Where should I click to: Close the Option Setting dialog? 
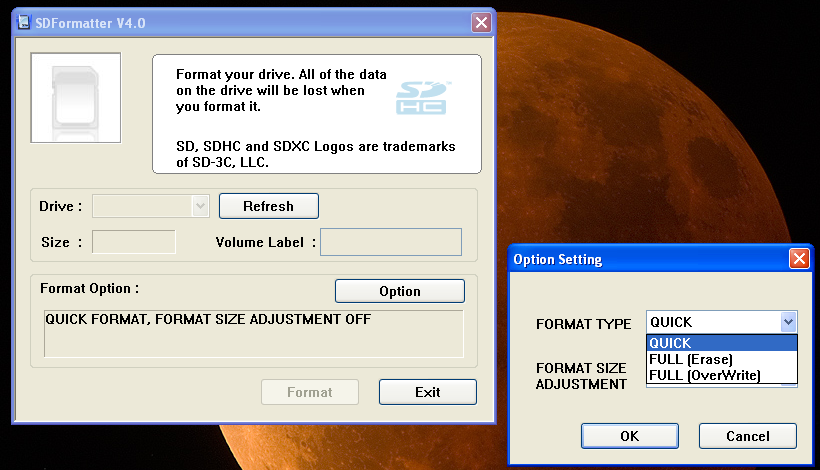(799, 258)
